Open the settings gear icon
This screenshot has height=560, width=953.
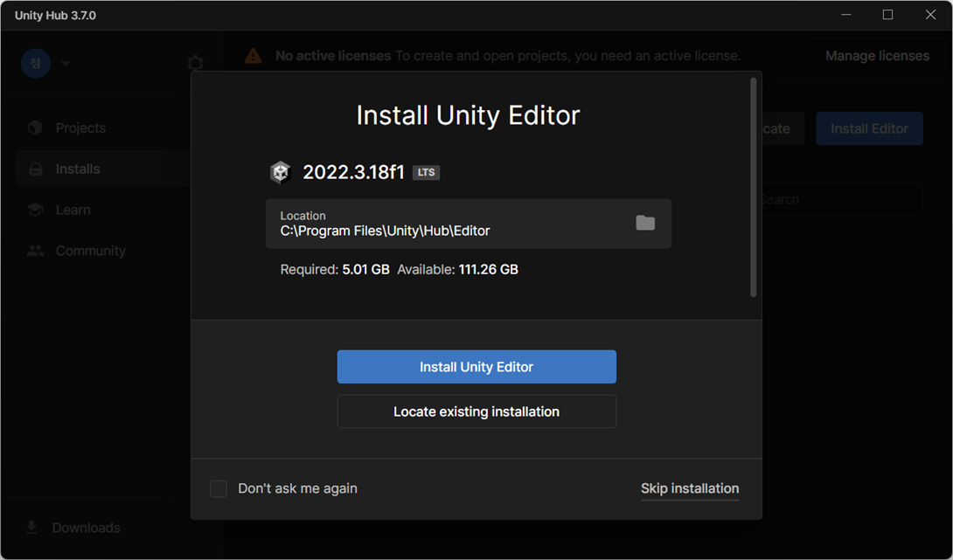pos(196,63)
